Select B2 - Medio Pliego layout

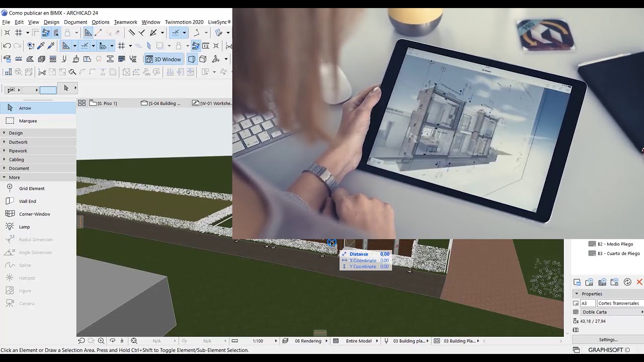[x=615, y=244]
